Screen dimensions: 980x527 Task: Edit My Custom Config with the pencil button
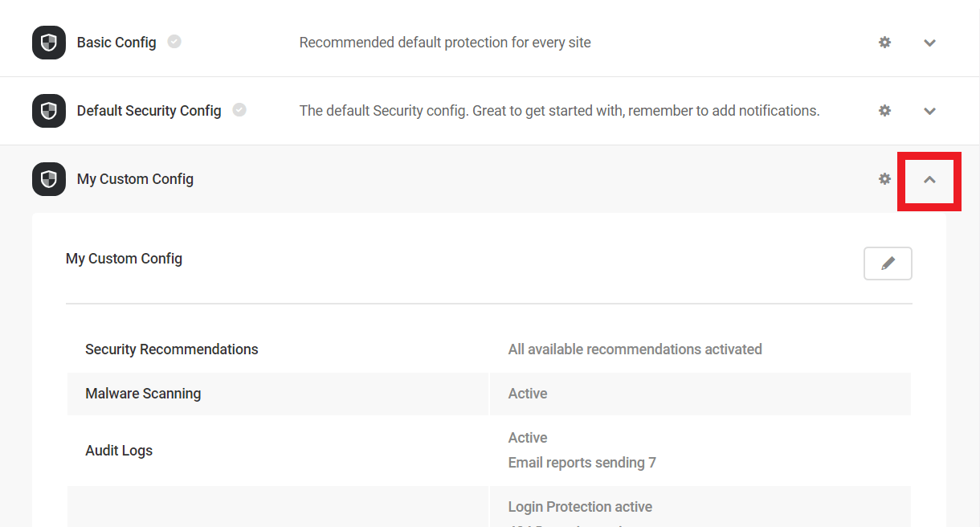(888, 263)
